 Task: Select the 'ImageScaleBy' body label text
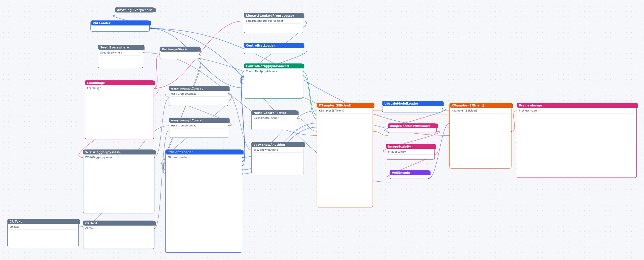coord(397,152)
